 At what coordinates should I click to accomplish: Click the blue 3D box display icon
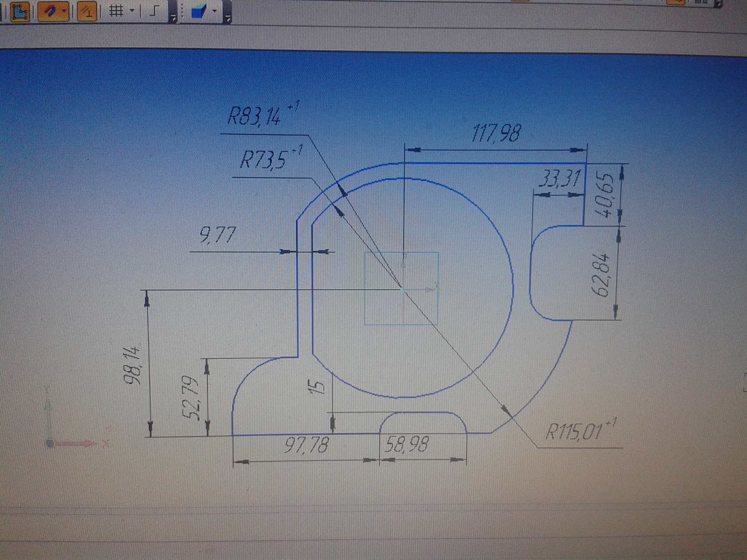(x=199, y=11)
